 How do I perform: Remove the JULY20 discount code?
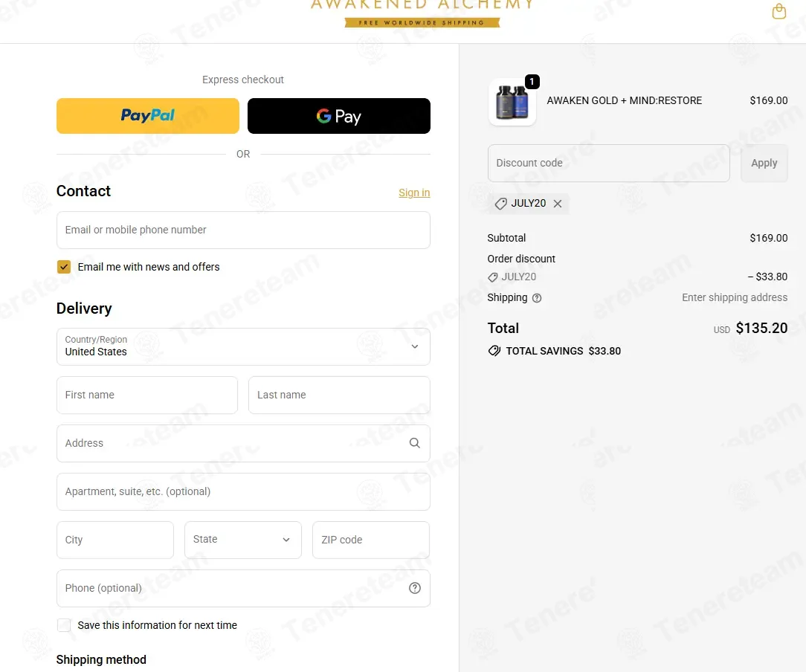tap(557, 204)
